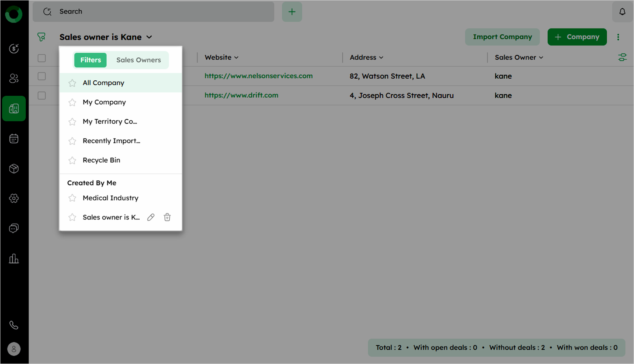634x364 pixels.
Task: Open the https://www.drift.com link
Action: click(x=241, y=95)
